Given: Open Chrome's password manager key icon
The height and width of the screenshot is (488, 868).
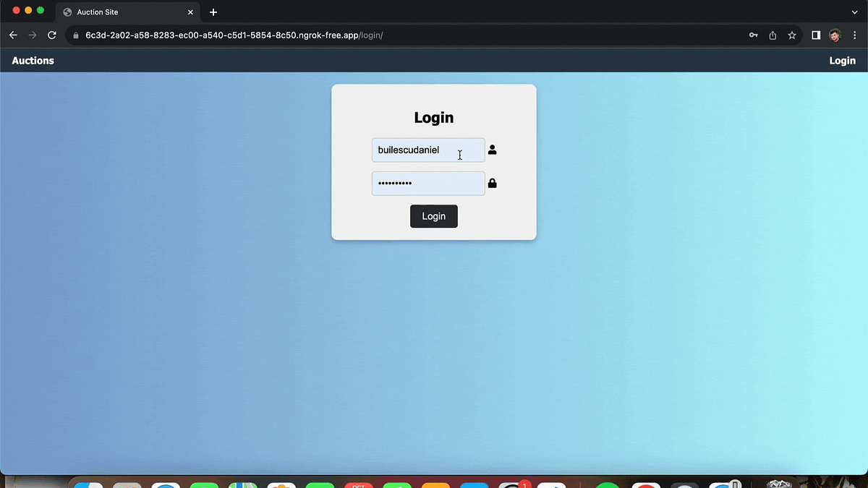Looking at the screenshot, I should 753,35.
